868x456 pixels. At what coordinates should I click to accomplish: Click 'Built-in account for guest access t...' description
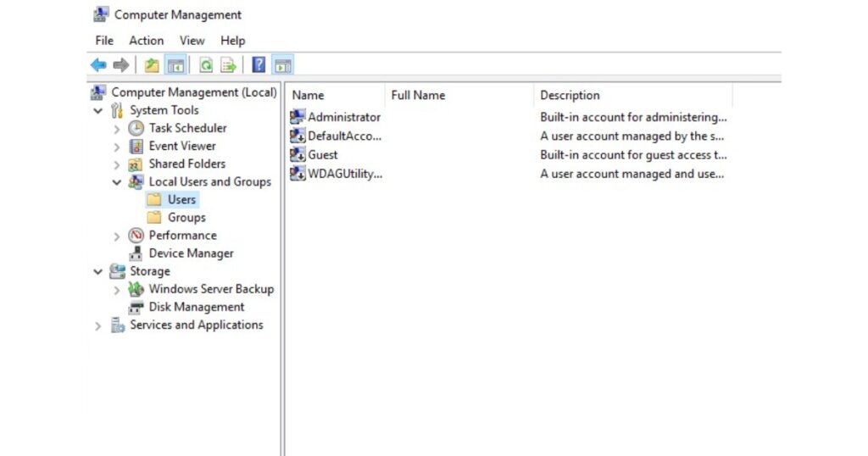click(x=633, y=154)
